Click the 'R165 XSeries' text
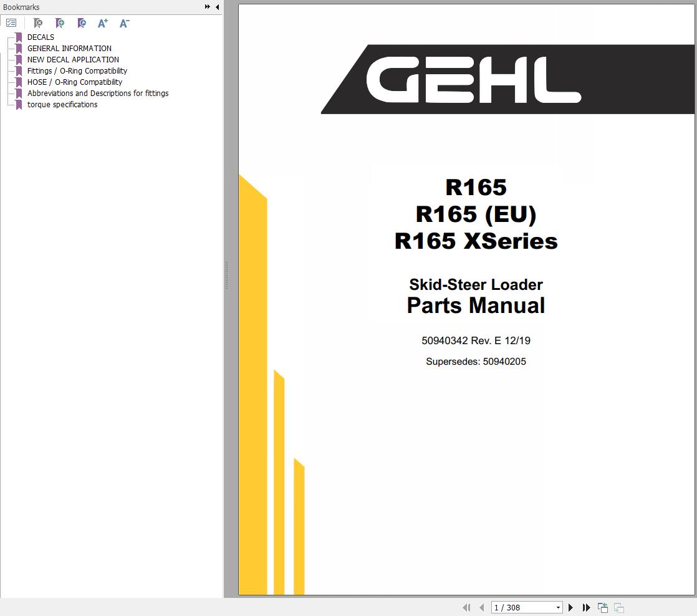697x616 pixels. click(x=476, y=241)
